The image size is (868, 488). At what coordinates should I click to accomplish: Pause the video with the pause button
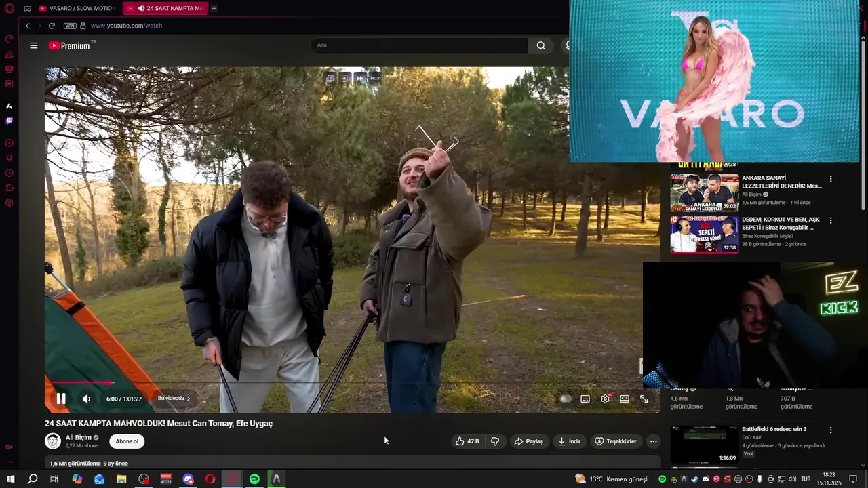click(x=61, y=399)
